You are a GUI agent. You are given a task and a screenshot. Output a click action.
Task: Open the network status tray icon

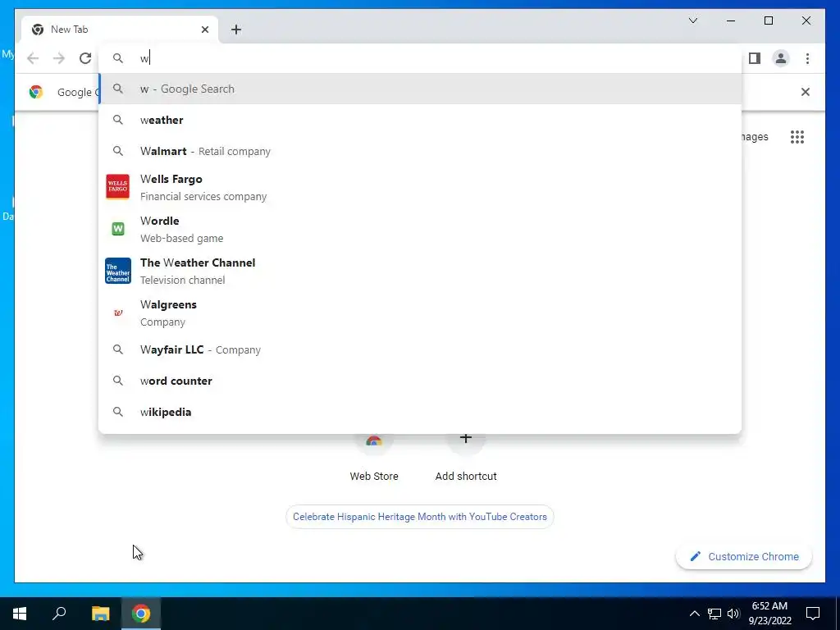(x=714, y=614)
